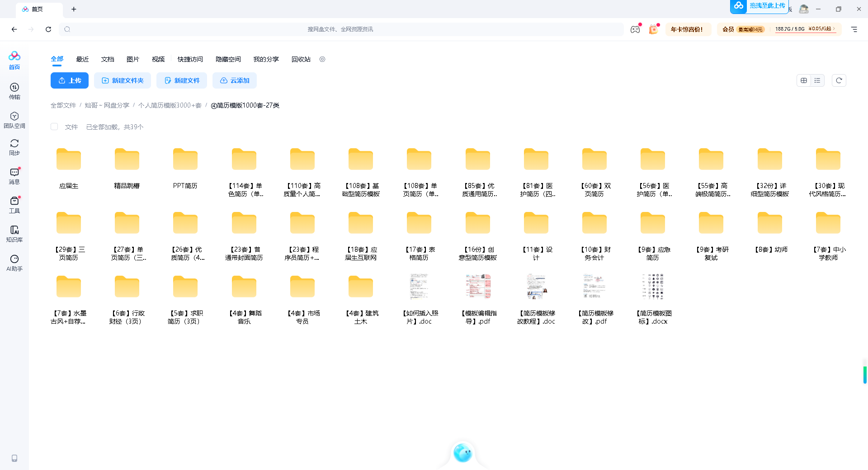This screenshot has height=470, width=868.
Task: Open AI助手 assistant in sidebar
Action: [x=14, y=263]
